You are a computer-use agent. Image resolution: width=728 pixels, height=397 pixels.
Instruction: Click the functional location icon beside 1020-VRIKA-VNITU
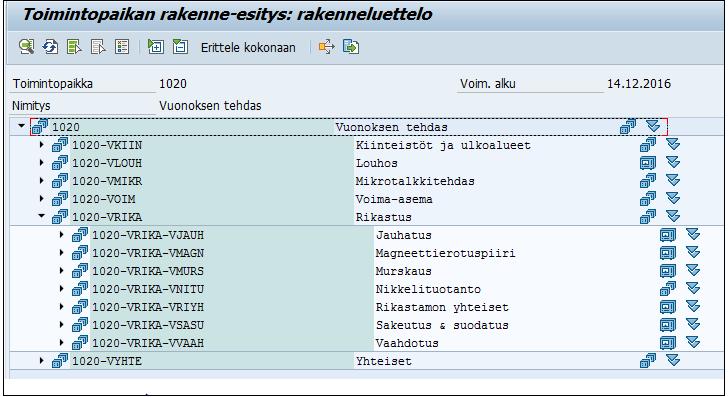80,289
